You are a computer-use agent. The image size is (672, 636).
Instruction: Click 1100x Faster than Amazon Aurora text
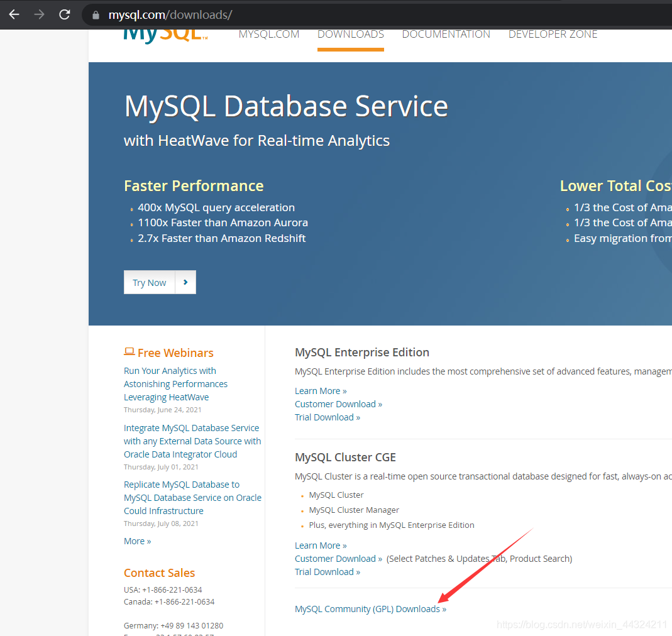[223, 223]
